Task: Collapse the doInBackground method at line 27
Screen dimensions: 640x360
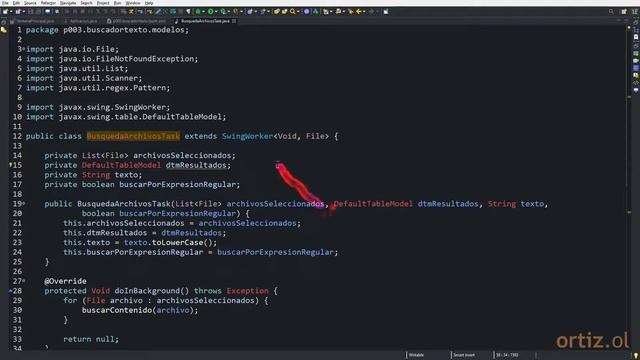Action: pyautogui.click(x=24, y=281)
